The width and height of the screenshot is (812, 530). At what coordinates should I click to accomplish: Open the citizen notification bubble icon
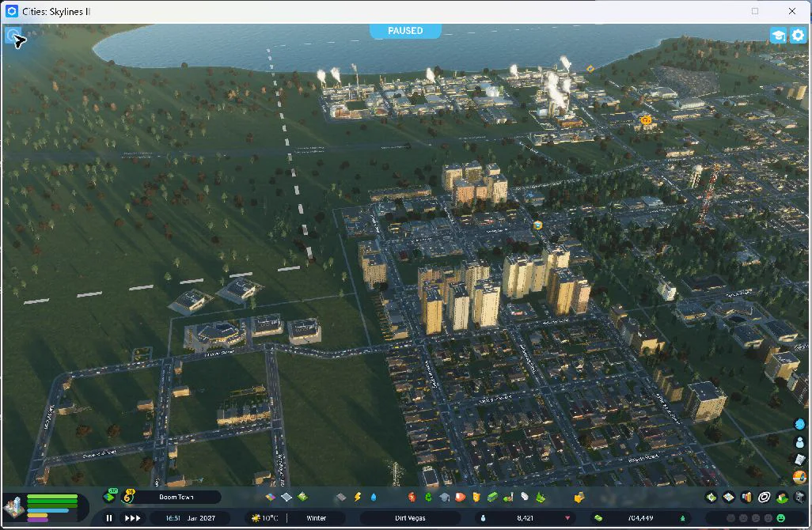point(799,441)
